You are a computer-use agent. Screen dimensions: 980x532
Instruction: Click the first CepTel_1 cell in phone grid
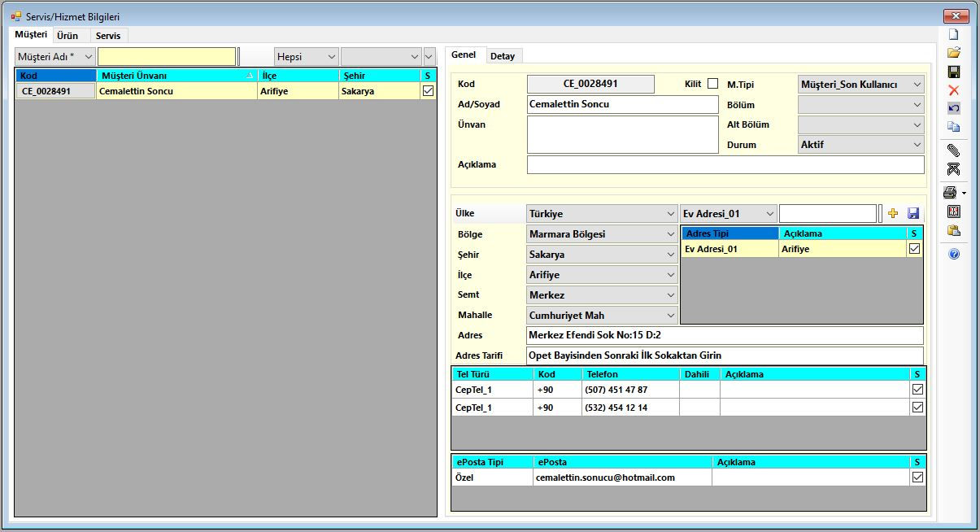[x=493, y=390]
